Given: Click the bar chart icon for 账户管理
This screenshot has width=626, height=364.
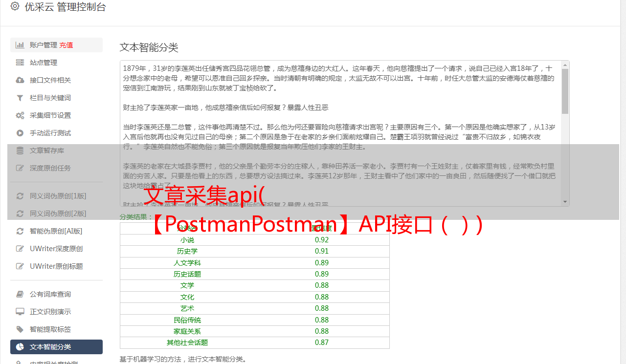Looking at the screenshot, I should [x=20, y=45].
